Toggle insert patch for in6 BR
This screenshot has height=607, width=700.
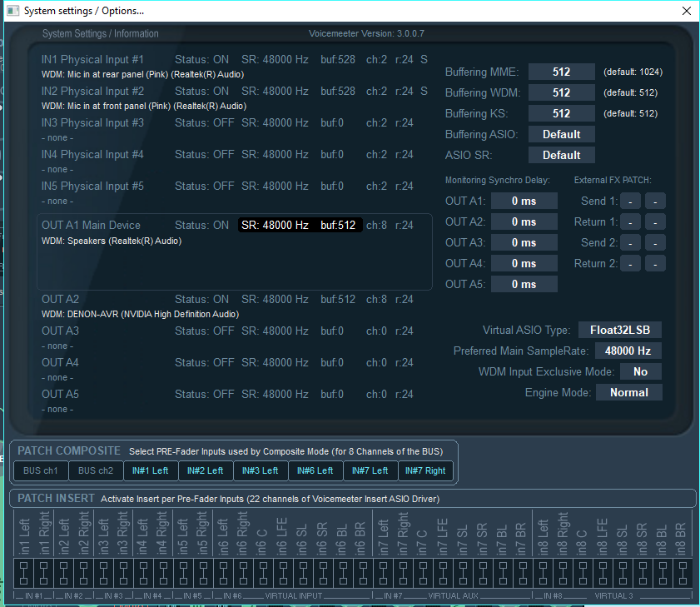[363, 573]
